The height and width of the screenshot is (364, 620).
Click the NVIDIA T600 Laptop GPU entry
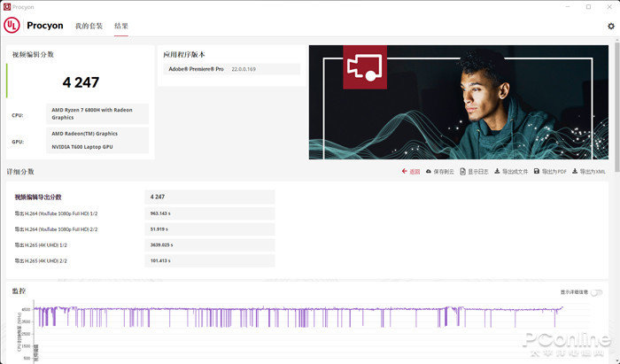coord(82,147)
